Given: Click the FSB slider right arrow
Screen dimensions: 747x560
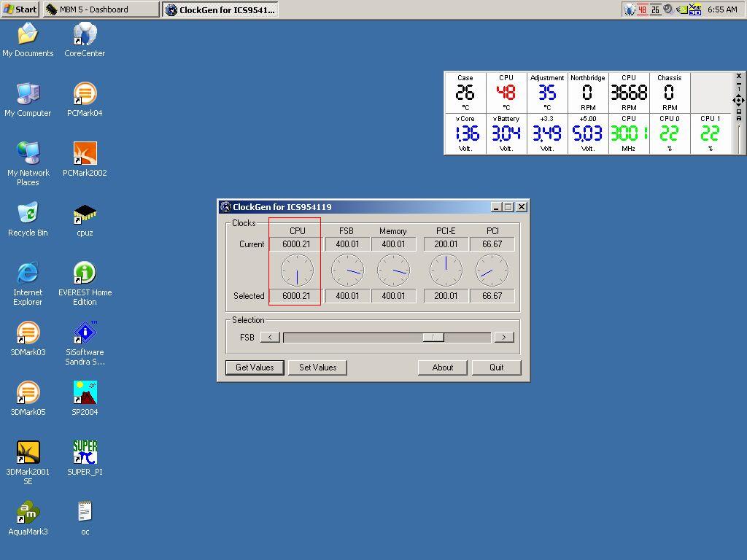Looking at the screenshot, I should [x=503, y=337].
